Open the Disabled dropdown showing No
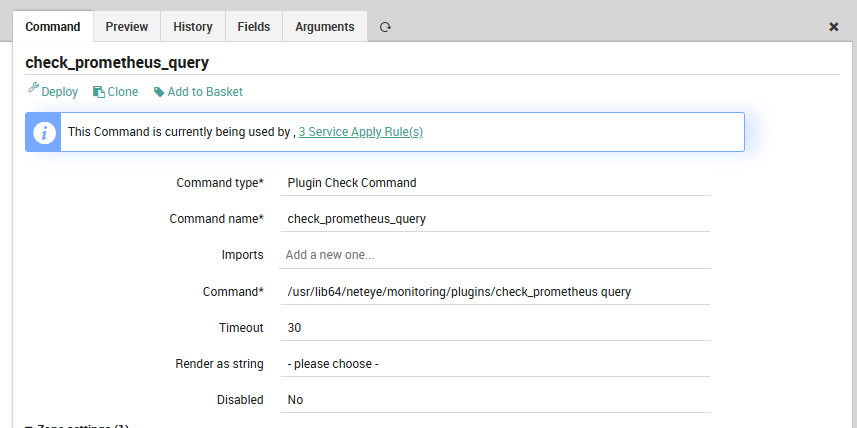This screenshot has width=857, height=428. 495,400
